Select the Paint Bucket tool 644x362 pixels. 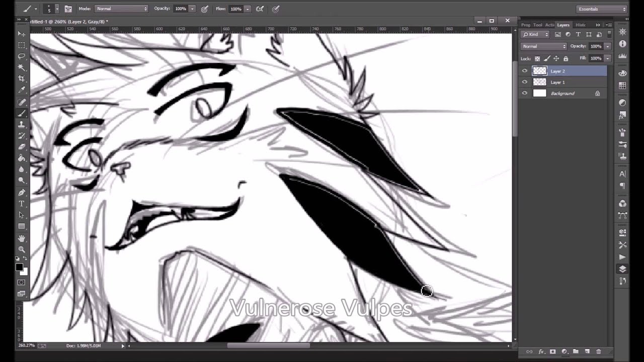point(22,158)
